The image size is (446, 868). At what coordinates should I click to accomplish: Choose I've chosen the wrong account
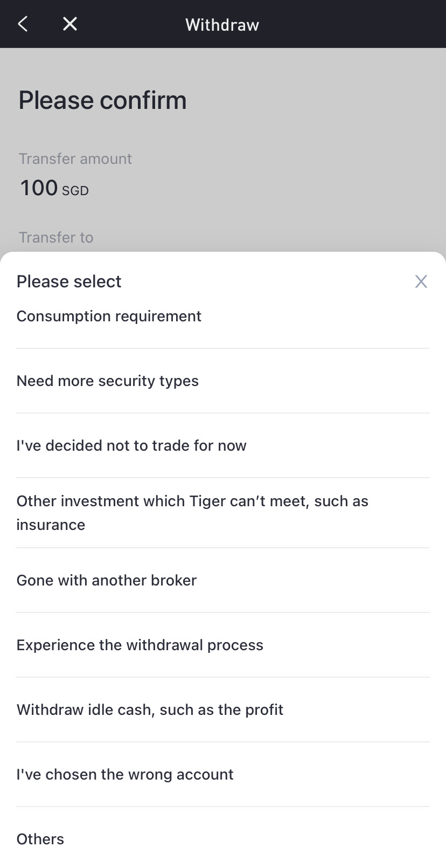125,775
